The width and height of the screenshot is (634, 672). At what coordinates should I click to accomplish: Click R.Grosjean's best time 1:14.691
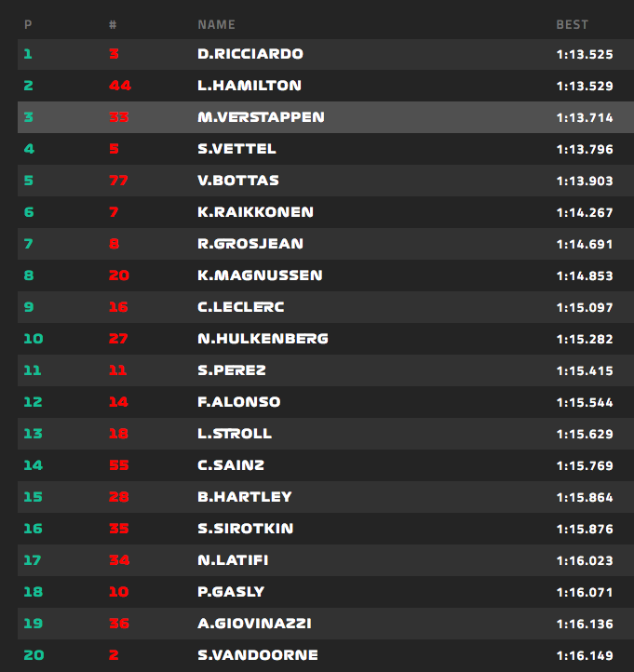tap(584, 244)
